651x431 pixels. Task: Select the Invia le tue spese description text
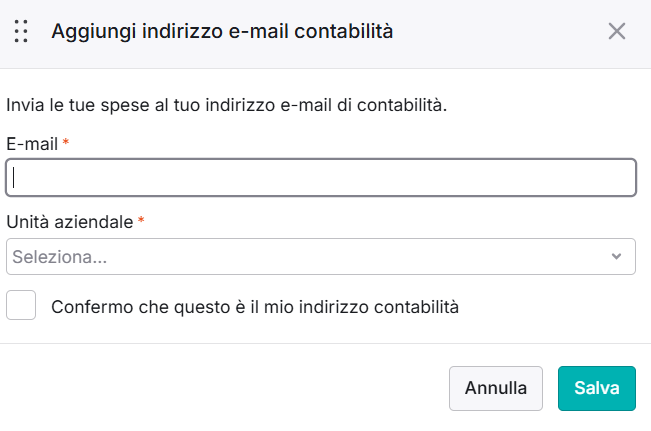[227, 105]
